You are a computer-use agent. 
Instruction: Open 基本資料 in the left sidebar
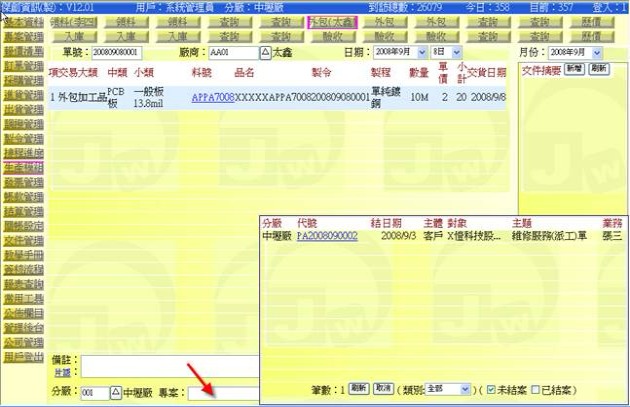(23, 21)
